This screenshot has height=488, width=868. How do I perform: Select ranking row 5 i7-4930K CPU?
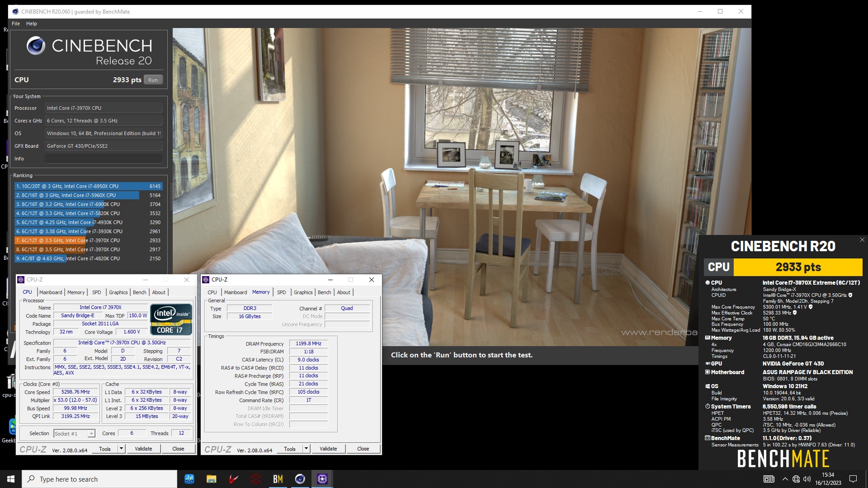tap(89, 222)
